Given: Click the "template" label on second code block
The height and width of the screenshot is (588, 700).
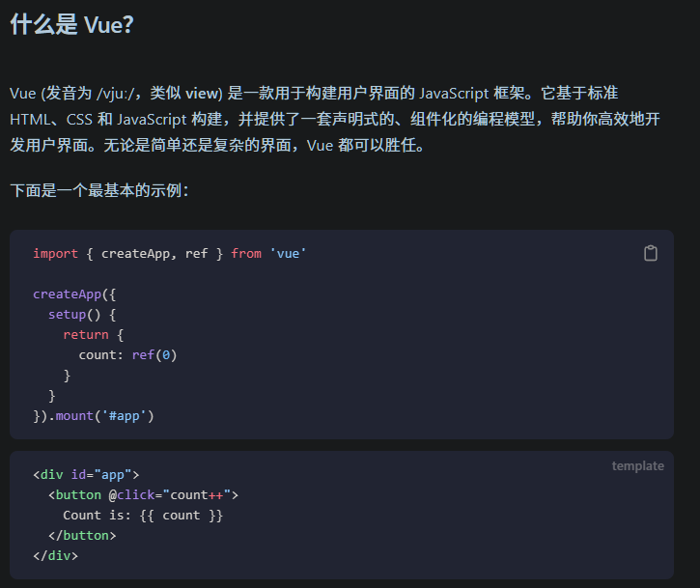Looking at the screenshot, I should [x=637, y=465].
